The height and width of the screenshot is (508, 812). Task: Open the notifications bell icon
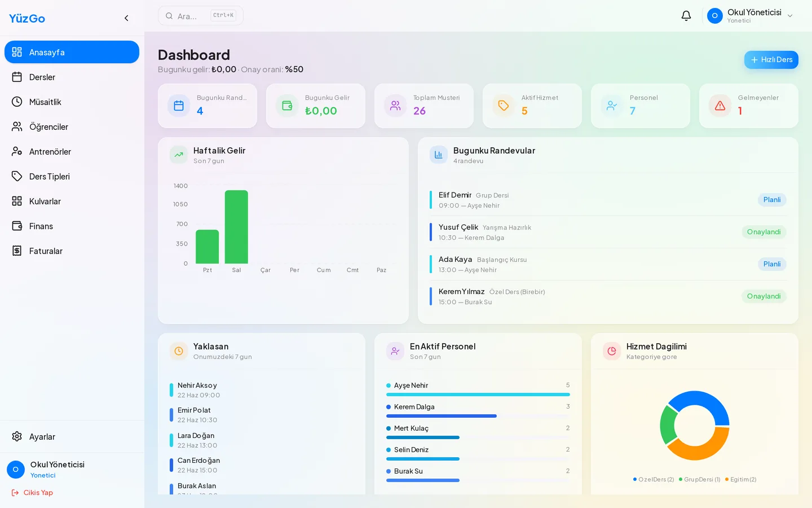[686, 16]
